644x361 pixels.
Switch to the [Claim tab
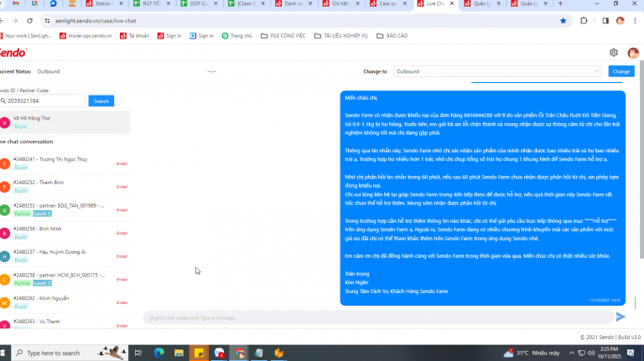click(x=245, y=3)
